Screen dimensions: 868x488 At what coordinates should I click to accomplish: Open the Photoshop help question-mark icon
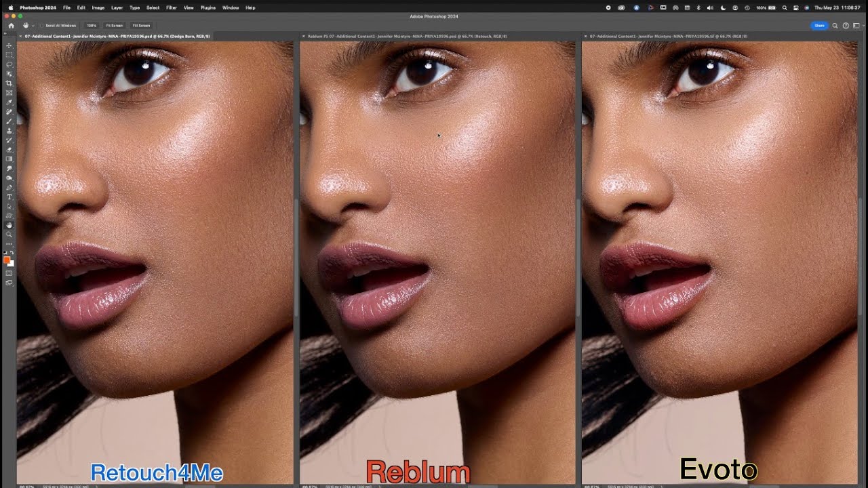pyautogui.click(x=846, y=26)
